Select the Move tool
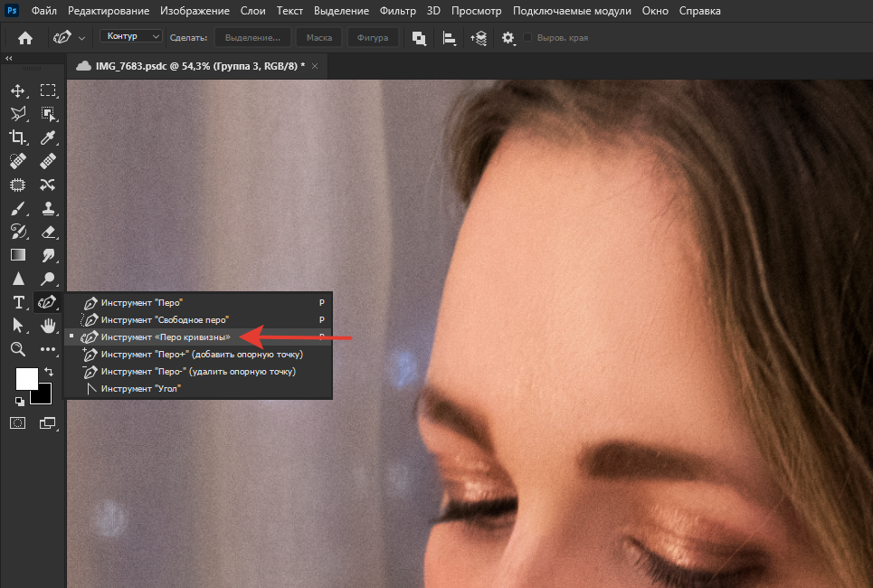Image resolution: width=873 pixels, height=588 pixels. (x=18, y=90)
